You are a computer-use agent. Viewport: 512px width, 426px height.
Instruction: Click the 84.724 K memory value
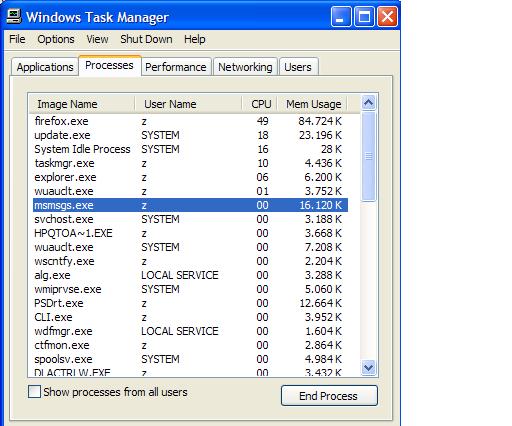click(x=320, y=121)
